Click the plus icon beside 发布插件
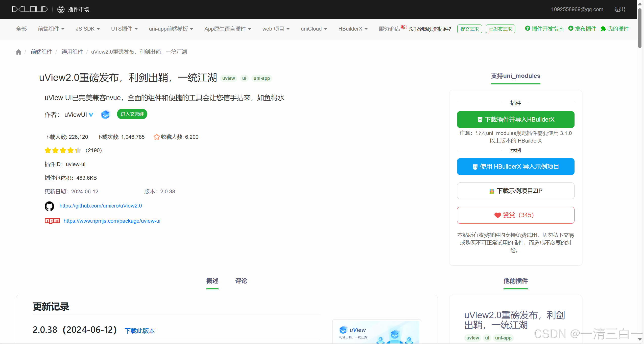Viewport: 644px width, 344px height. click(x=571, y=28)
